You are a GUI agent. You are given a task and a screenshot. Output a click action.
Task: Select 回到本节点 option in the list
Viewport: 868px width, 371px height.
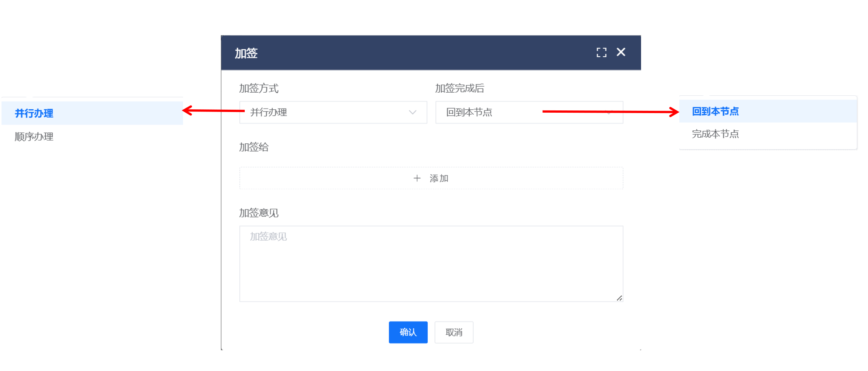715,112
